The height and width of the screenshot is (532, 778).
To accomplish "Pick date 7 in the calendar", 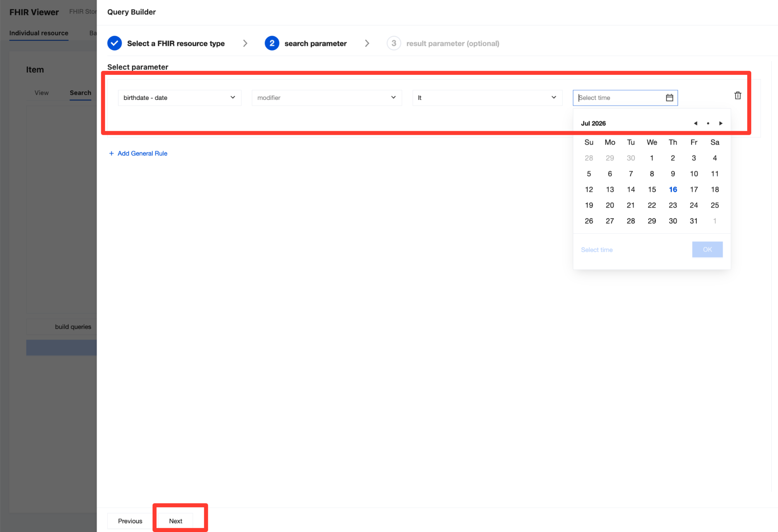I will [x=631, y=174].
